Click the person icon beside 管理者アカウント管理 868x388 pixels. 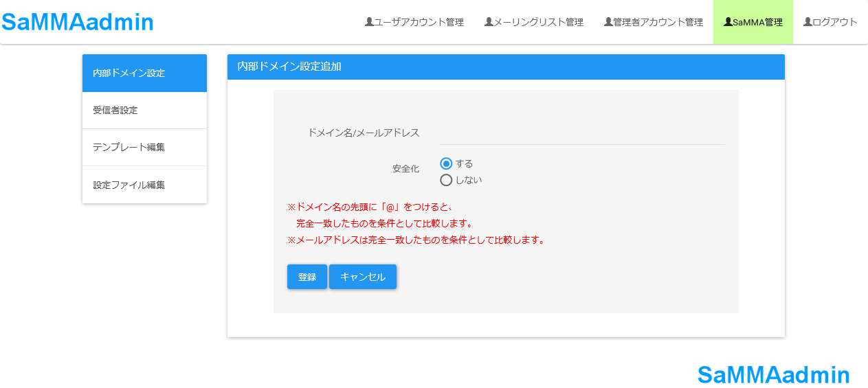pos(608,22)
